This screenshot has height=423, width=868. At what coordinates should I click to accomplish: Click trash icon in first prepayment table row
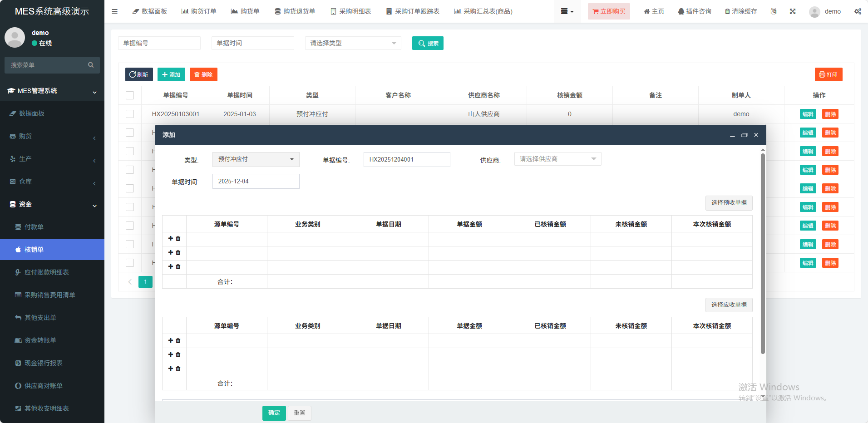(x=178, y=239)
